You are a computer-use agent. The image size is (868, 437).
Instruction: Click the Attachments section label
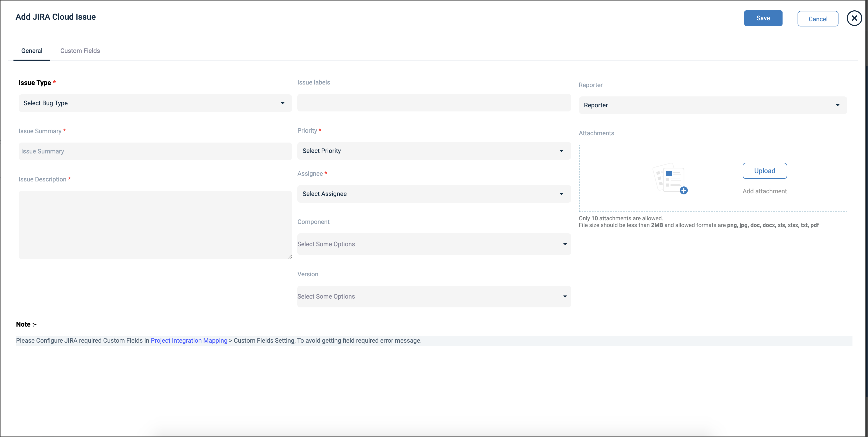point(596,133)
